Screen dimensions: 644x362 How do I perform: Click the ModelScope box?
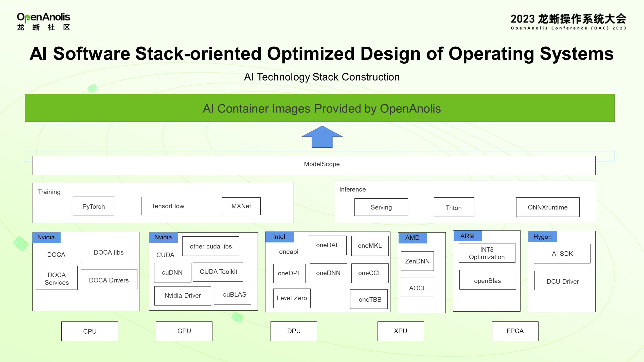coord(314,165)
